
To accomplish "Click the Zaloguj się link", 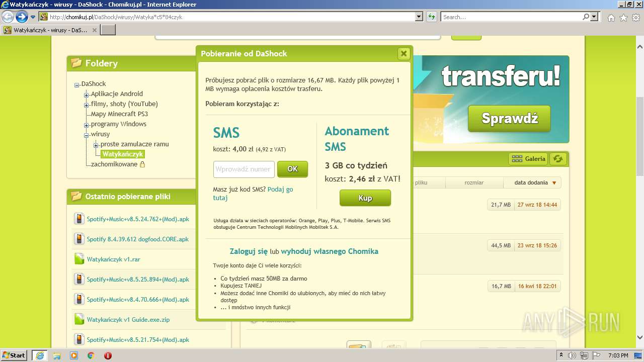I will (x=249, y=251).
